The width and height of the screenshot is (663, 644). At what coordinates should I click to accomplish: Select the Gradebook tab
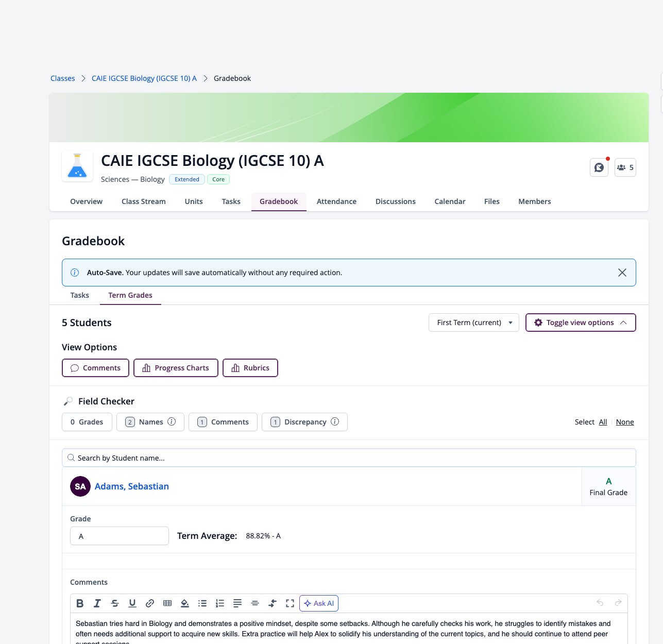pyautogui.click(x=279, y=201)
